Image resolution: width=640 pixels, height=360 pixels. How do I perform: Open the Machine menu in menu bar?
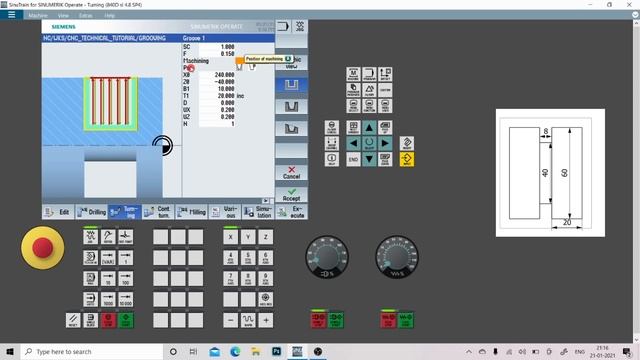point(38,16)
